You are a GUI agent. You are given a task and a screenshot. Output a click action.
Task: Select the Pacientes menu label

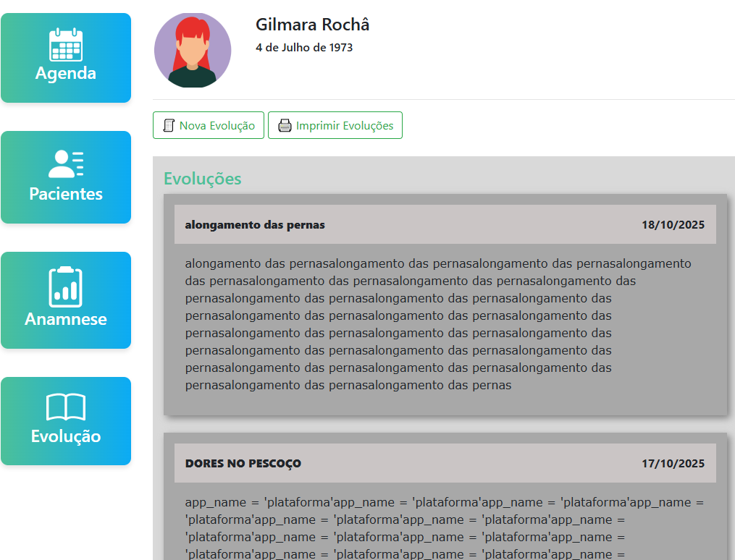[66, 194]
